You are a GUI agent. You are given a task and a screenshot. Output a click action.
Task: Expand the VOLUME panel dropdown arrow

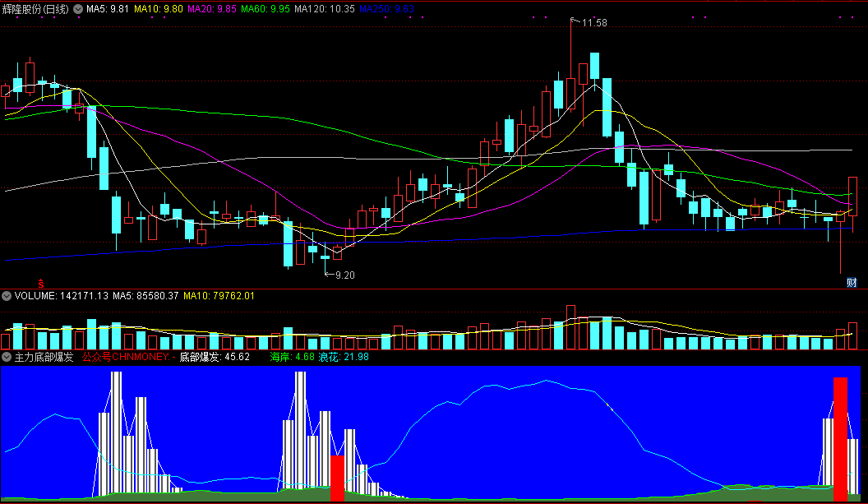tap(7, 296)
